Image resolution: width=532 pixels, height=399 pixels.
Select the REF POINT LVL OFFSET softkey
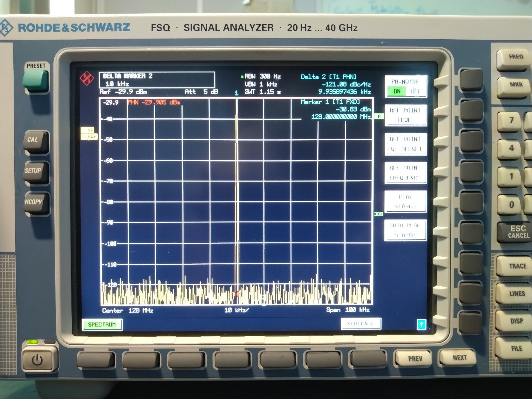coord(406,144)
